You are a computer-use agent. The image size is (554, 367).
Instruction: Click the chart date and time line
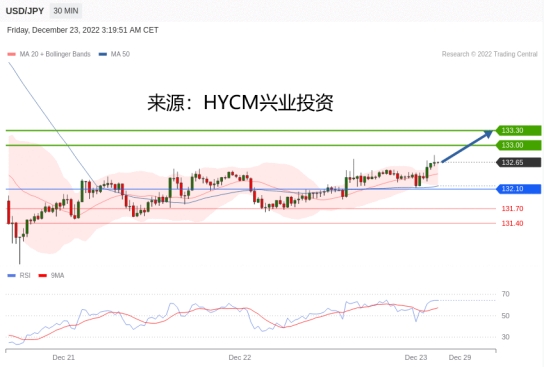click(82, 30)
